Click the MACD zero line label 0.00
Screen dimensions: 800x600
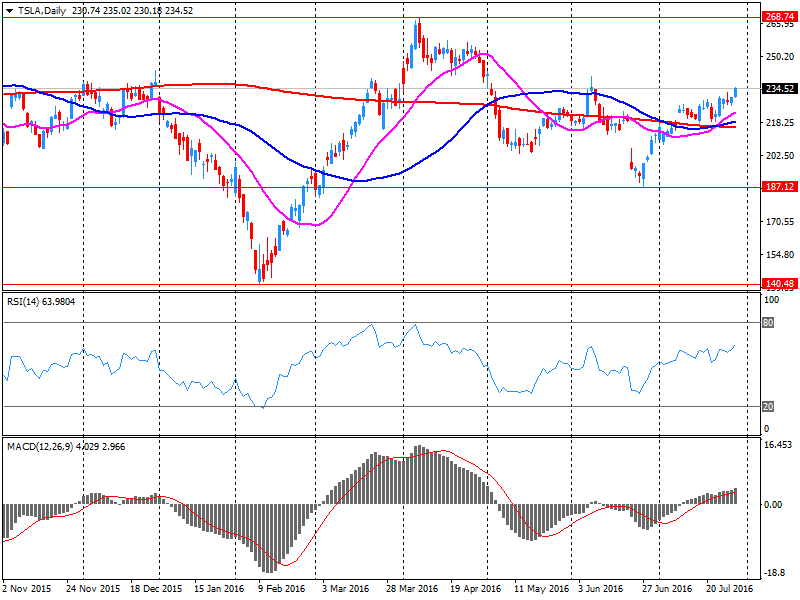773,505
